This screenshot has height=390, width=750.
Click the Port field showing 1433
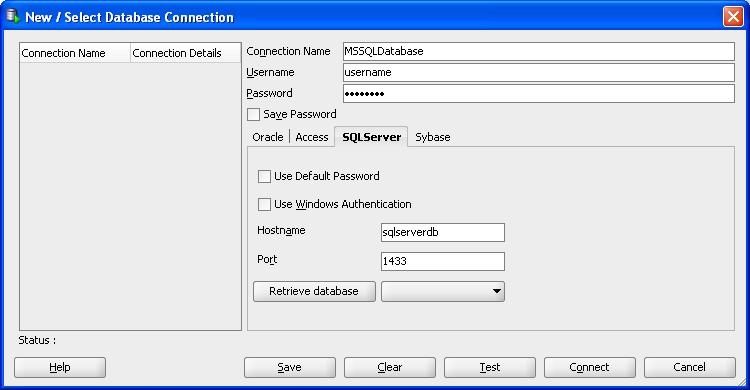(x=443, y=262)
